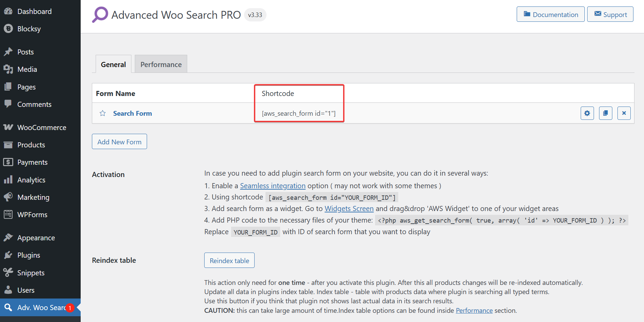Image resolution: width=644 pixels, height=322 pixels.
Task: Click the copy icon for Search Form
Action: click(x=606, y=113)
